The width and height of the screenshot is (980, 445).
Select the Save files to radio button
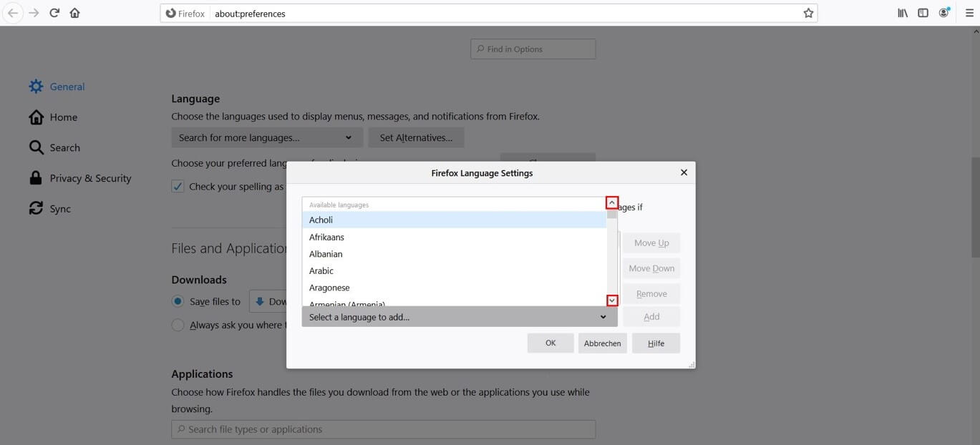(178, 301)
